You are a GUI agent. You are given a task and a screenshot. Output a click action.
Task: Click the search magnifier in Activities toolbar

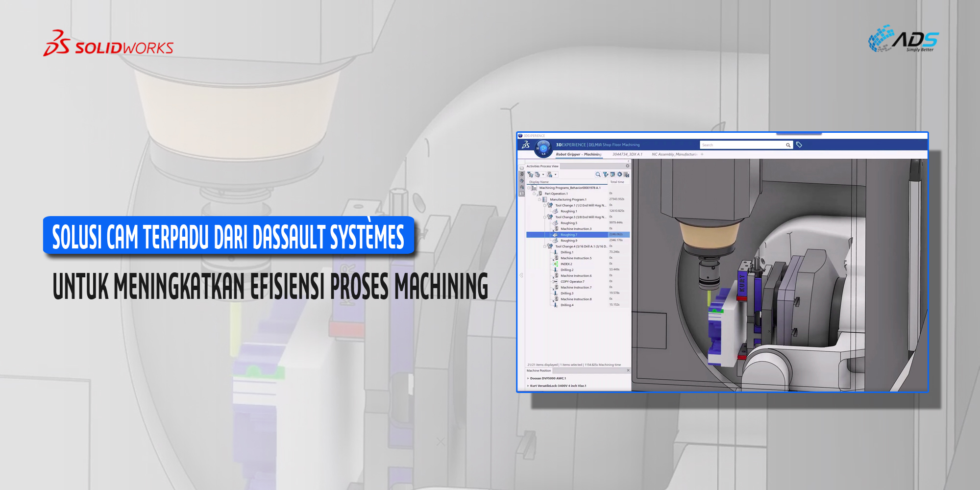tap(598, 174)
